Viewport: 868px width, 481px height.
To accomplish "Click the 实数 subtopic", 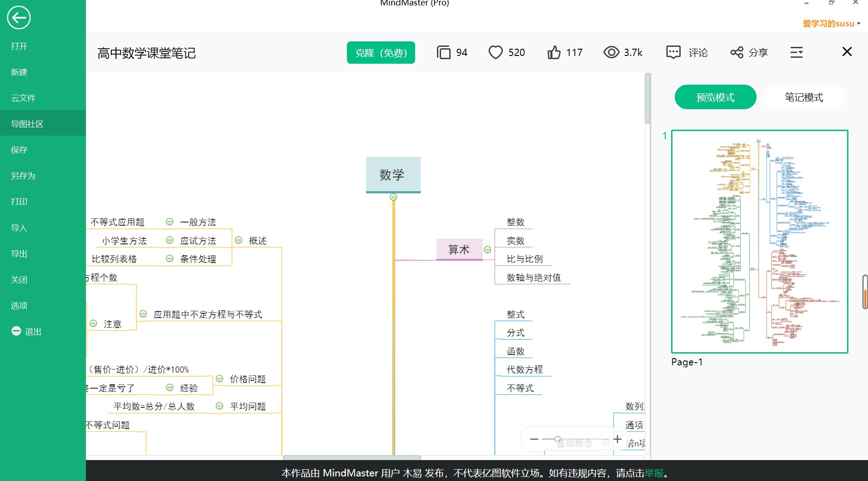I will pos(516,241).
